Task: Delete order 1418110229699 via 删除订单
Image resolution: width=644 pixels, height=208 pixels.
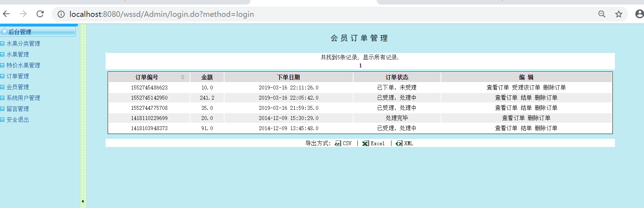Action: coord(539,118)
